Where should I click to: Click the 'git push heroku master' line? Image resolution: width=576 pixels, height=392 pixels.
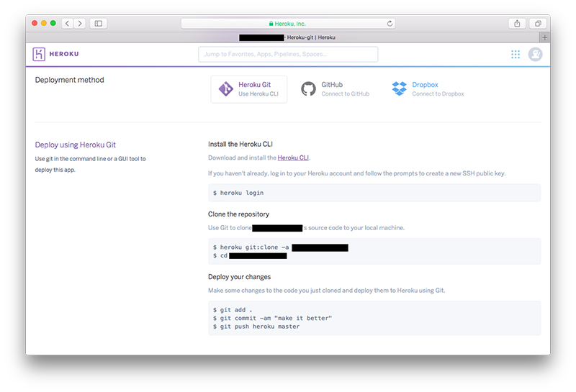point(256,327)
